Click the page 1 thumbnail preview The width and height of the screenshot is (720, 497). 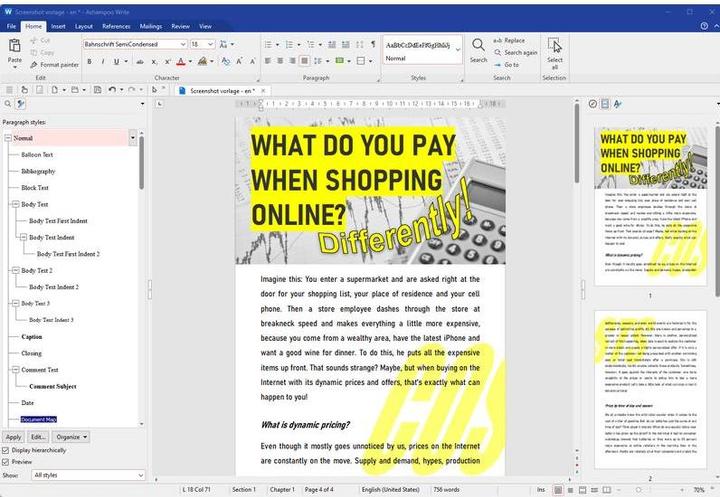[651, 207]
